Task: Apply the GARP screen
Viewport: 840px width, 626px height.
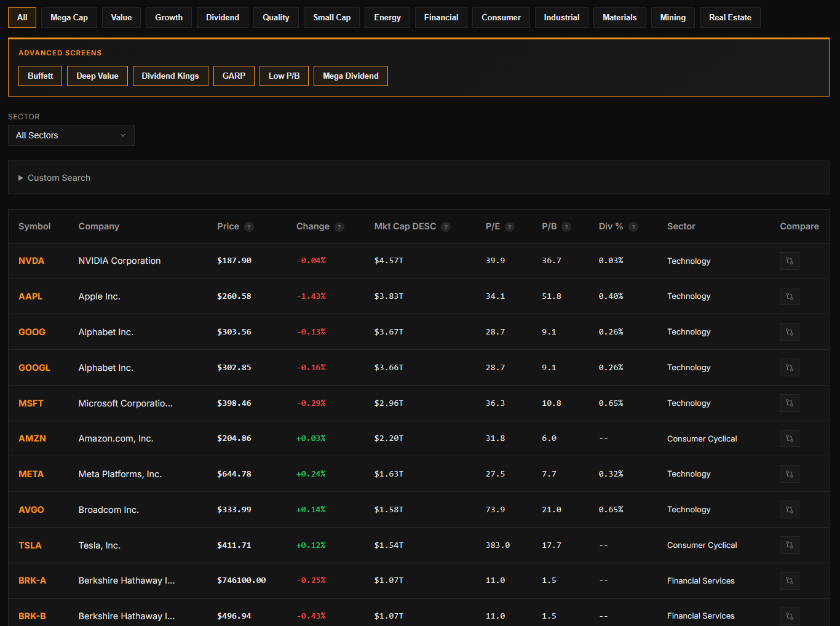Action: point(234,76)
